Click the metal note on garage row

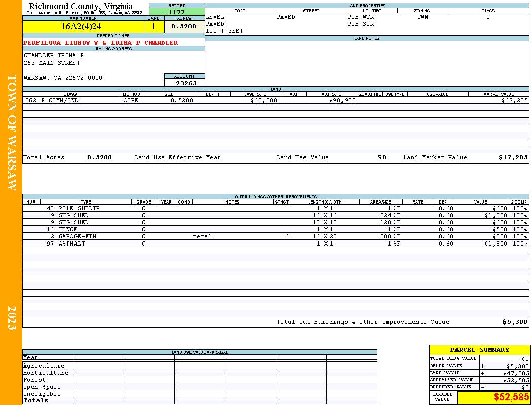pos(202,237)
